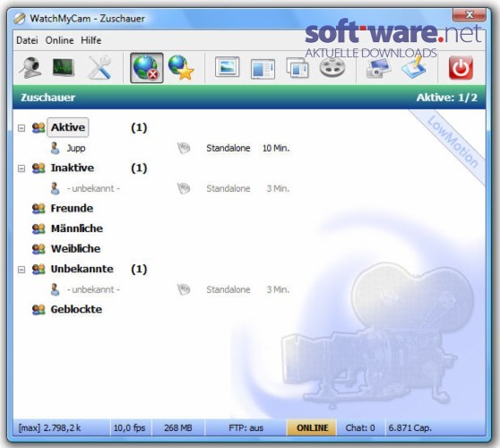Select viewer Jupp in the list

click(76, 148)
